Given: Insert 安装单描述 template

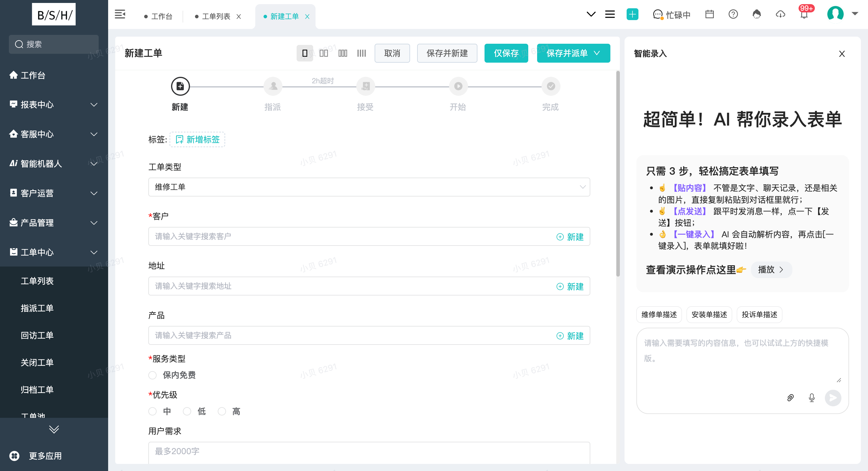Looking at the screenshot, I should (709, 315).
